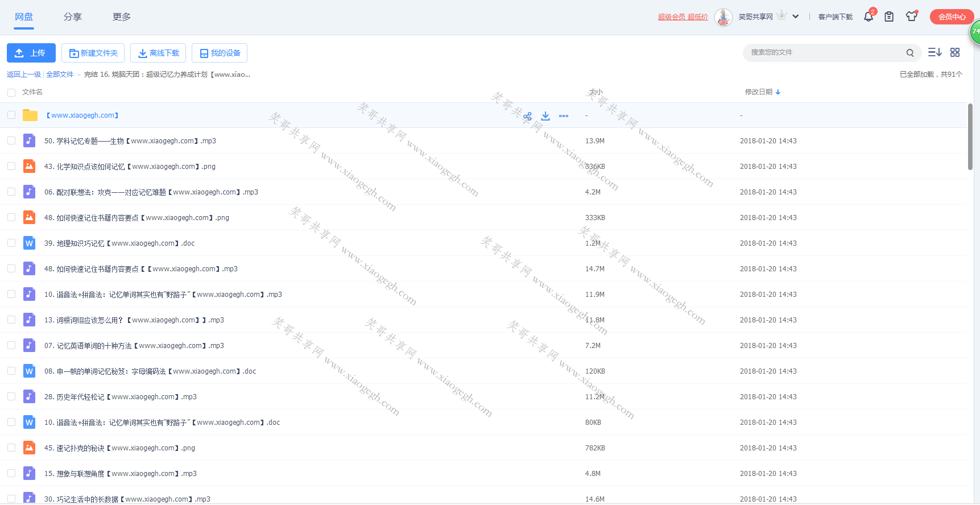Click the search magnifier icon
This screenshot has width=980, height=505.
pos(910,53)
